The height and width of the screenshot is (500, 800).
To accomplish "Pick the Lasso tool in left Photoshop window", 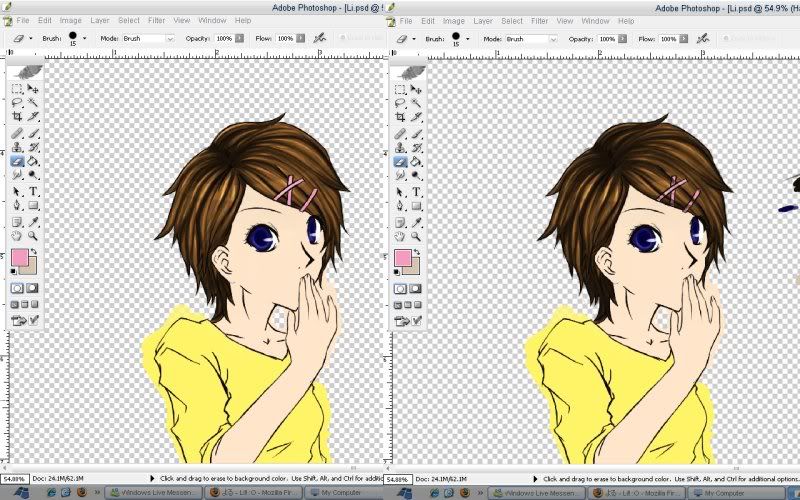I will pyautogui.click(x=17, y=103).
